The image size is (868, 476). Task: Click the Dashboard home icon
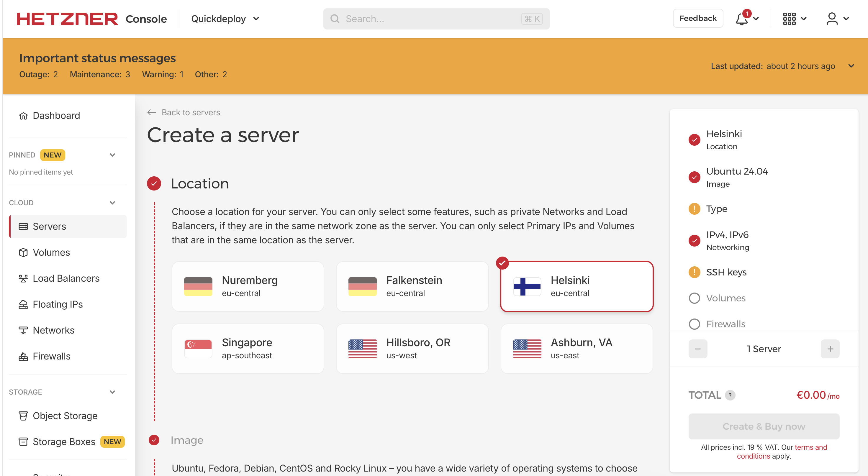[23, 116]
